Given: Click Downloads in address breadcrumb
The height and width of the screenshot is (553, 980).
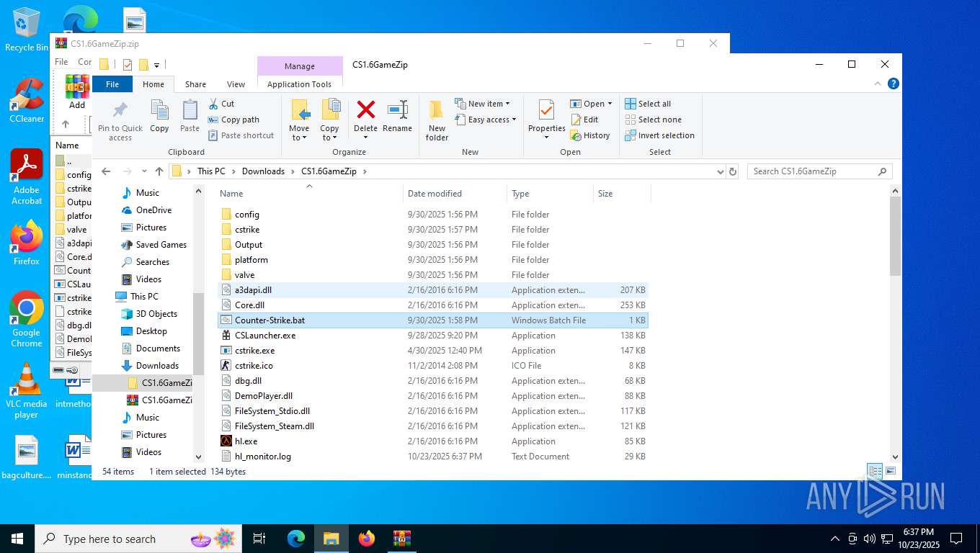Looking at the screenshot, I should (263, 171).
